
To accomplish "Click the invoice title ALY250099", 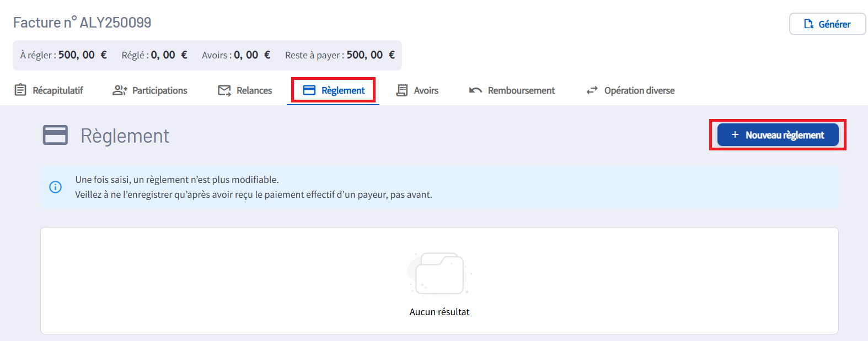I will [x=82, y=23].
